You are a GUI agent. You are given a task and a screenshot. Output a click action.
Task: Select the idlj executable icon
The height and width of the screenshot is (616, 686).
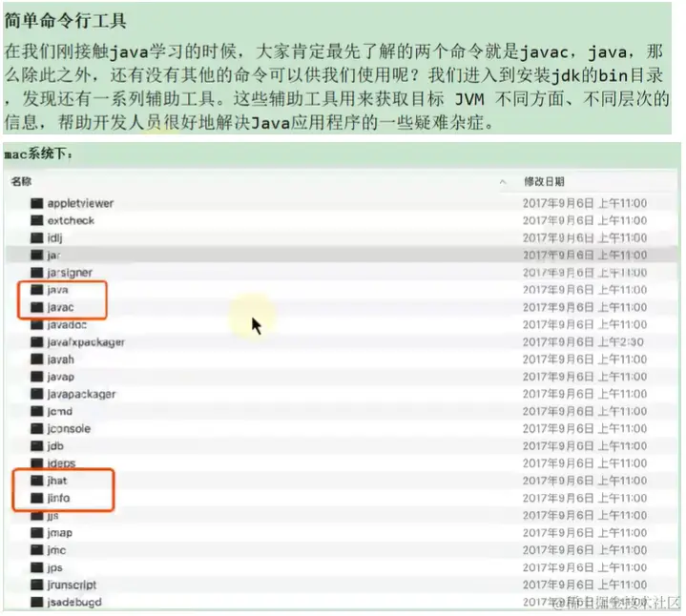pos(37,237)
